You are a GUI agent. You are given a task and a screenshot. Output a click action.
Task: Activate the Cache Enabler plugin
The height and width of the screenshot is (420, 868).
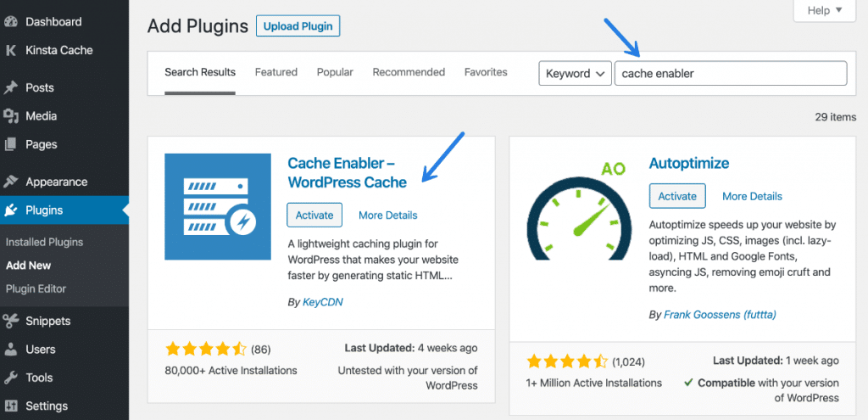(x=314, y=215)
